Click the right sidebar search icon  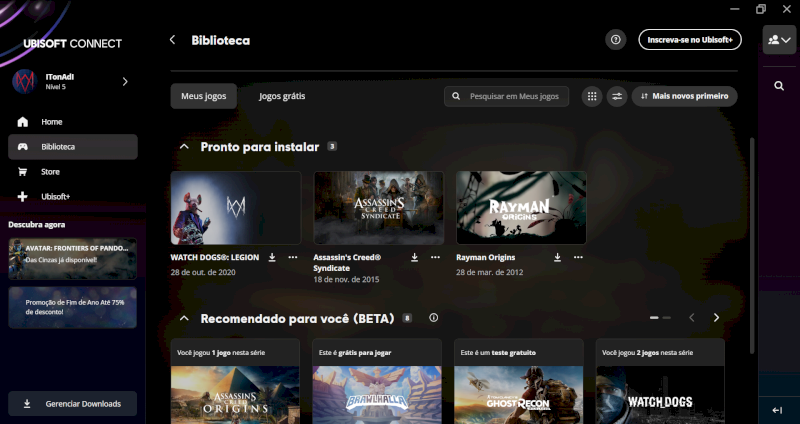779,87
